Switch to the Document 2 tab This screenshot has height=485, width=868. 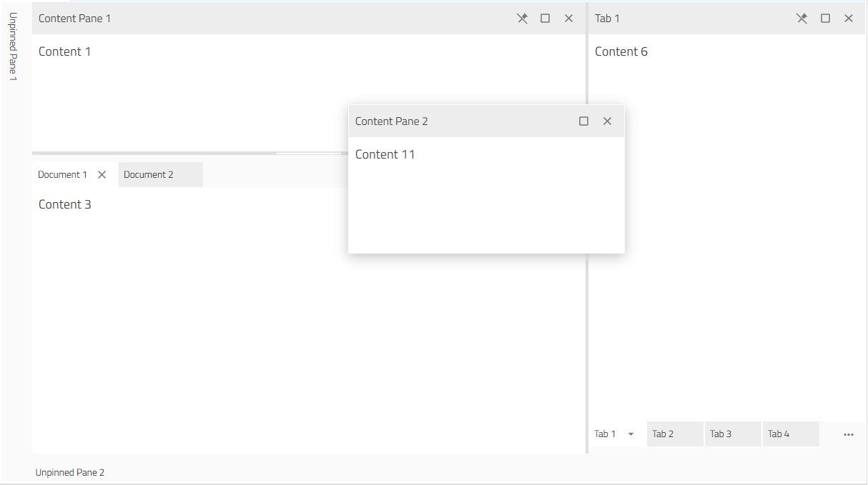click(148, 174)
